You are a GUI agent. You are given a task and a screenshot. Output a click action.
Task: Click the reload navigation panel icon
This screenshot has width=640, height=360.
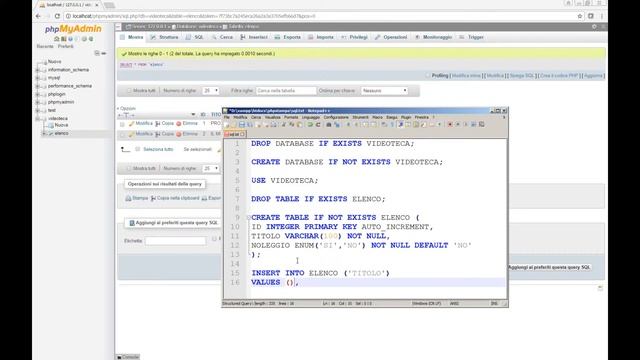pyautogui.click(x=91, y=39)
